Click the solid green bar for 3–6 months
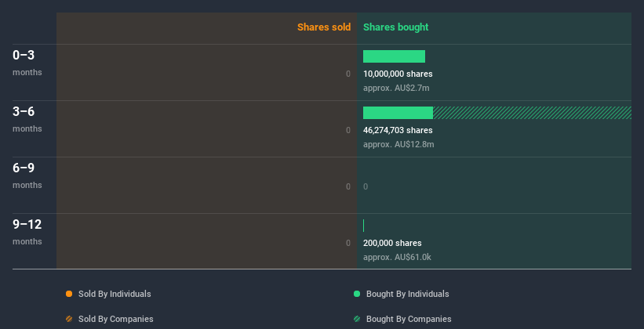The width and height of the screenshot is (644, 329). tap(398, 113)
